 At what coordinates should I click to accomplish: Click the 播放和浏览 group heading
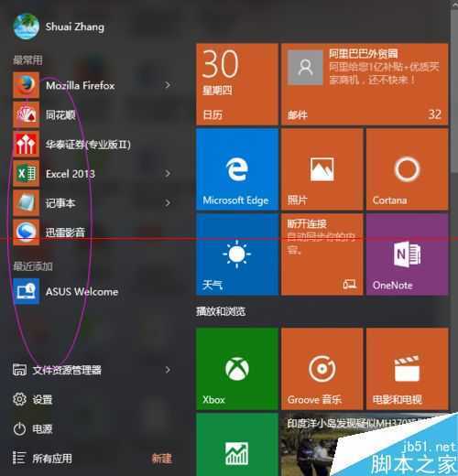(221, 311)
